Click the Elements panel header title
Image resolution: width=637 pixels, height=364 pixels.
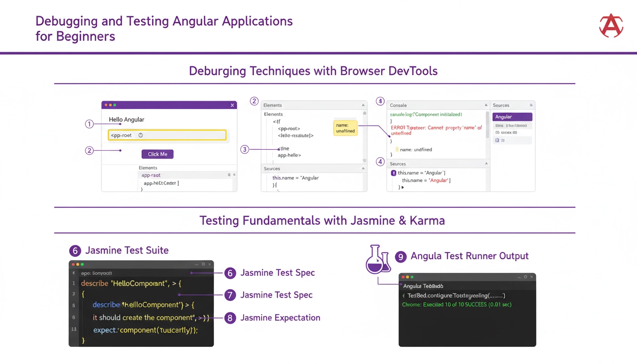tap(273, 105)
